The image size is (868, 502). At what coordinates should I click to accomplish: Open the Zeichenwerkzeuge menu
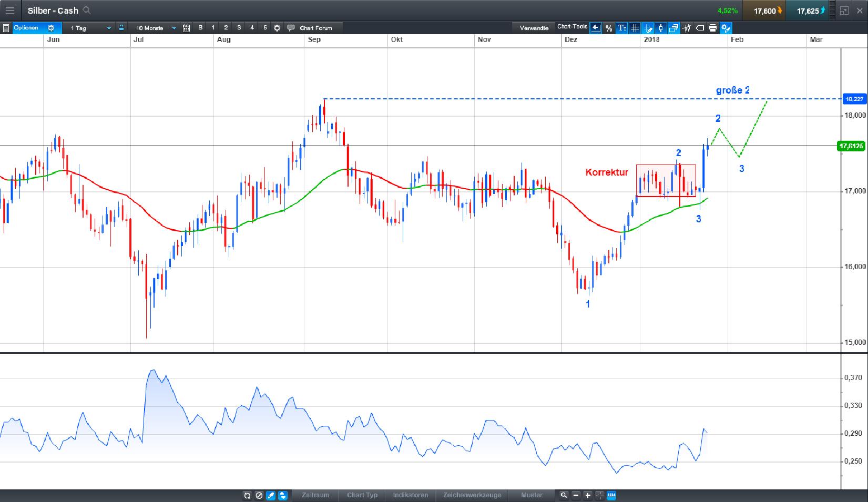[x=472, y=495]
